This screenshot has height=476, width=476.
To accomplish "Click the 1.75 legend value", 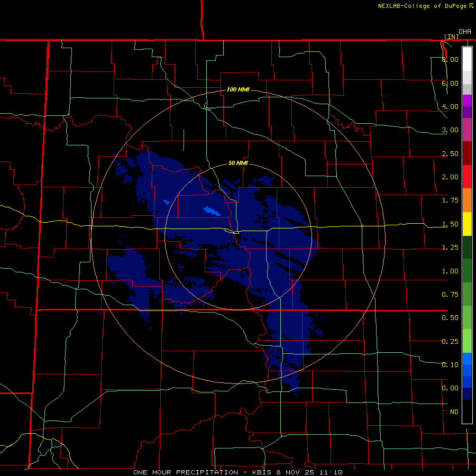I will [x=450, y=200].
